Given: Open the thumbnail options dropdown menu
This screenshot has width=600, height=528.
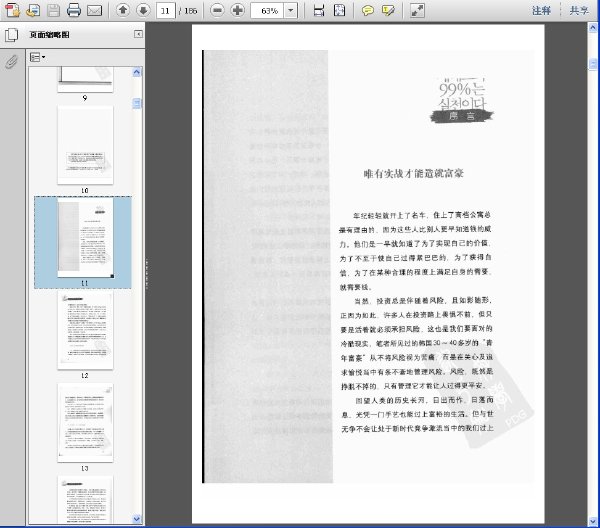Looking at the screenshot, I should [38, 57].
